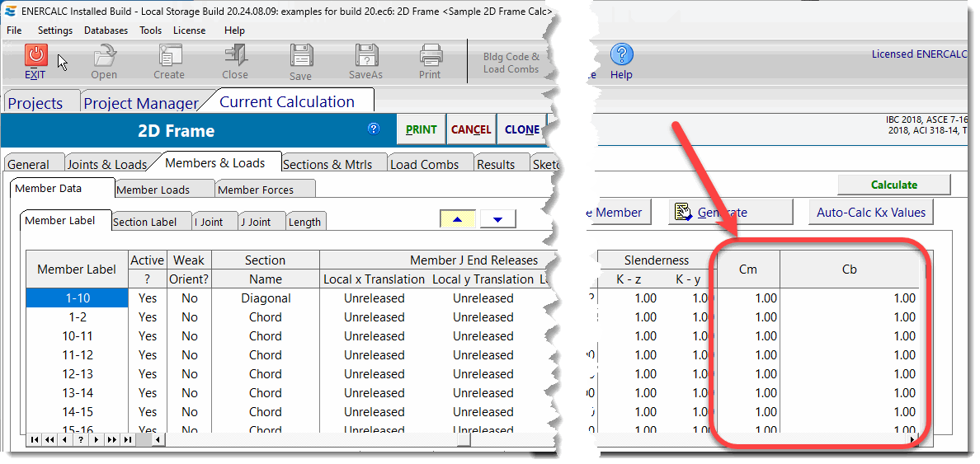
Task: Click the Save floppy disk icon
Action: click(x=301, y=55)
